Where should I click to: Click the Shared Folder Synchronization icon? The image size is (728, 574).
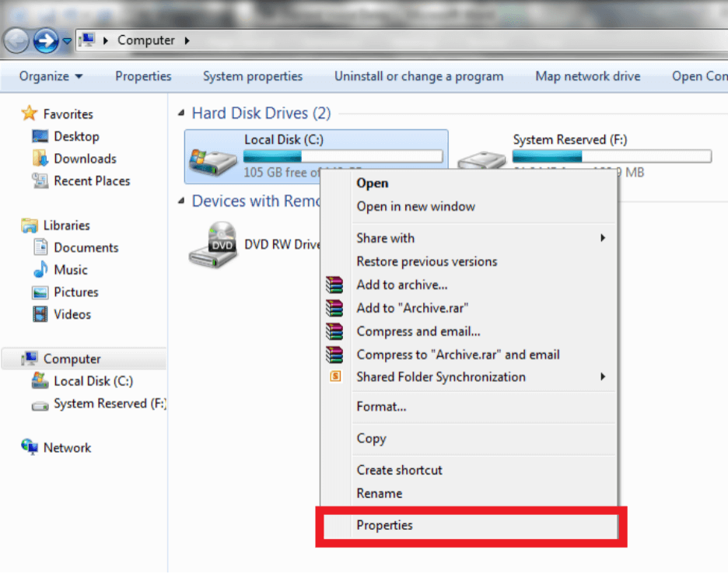tap(335, 376)
